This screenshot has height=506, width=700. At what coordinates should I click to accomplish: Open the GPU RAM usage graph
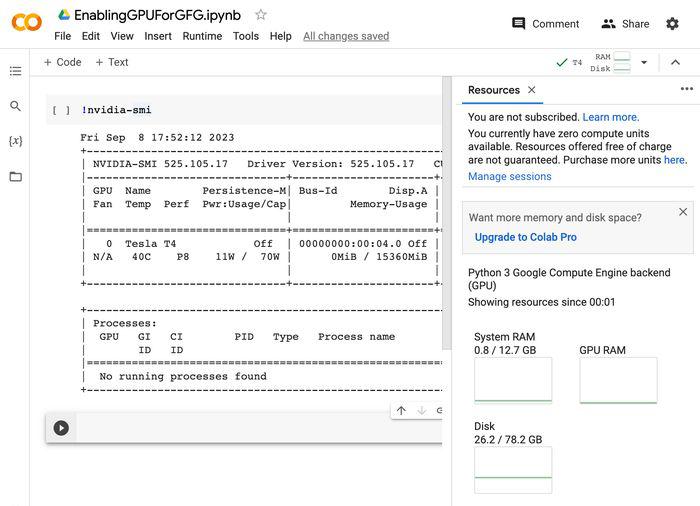(618, 380)
